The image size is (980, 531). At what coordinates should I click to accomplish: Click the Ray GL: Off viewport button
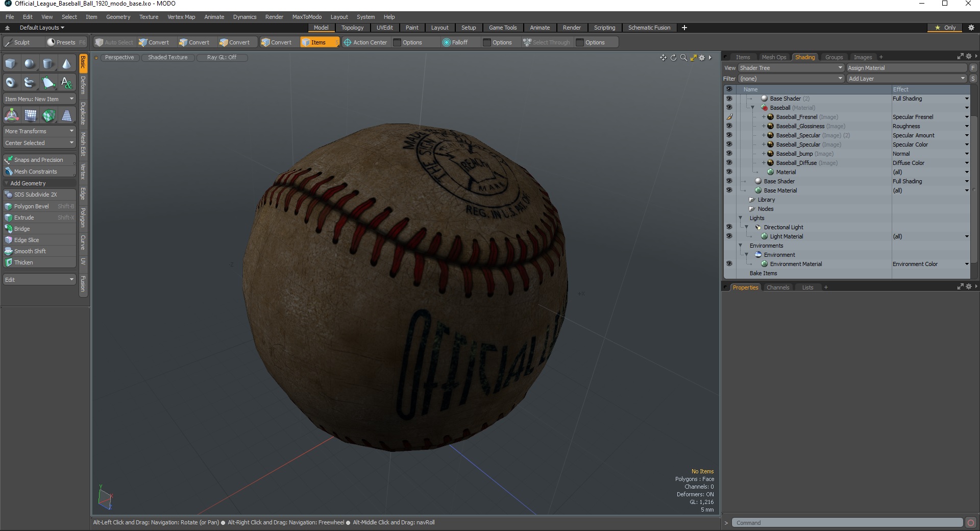[x=222, y=57]
